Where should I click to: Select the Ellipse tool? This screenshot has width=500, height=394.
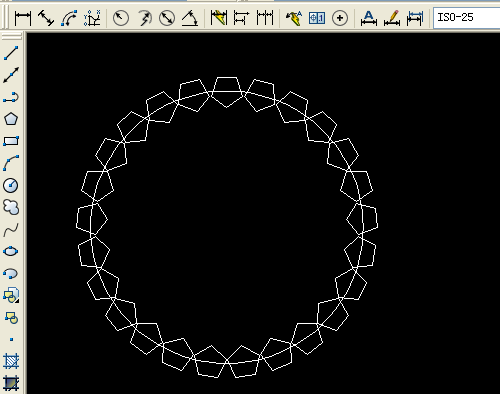pos(11,251)
